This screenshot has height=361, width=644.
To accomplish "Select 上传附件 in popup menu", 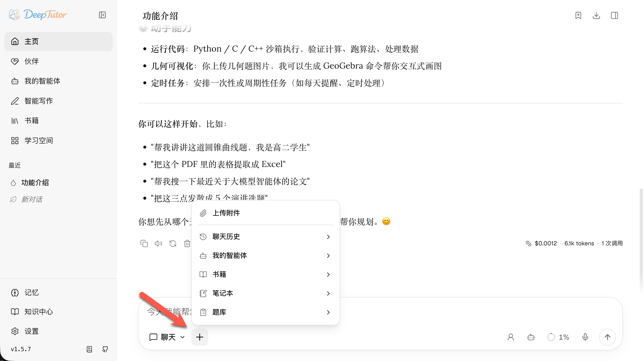I will click(x=265, y=213).
